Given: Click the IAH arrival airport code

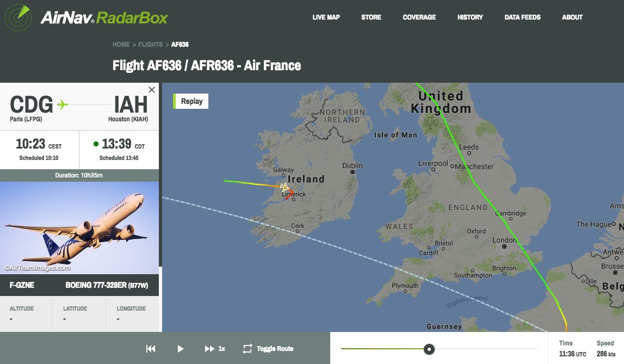Looking at the screenshot, I should coord(131,104).
